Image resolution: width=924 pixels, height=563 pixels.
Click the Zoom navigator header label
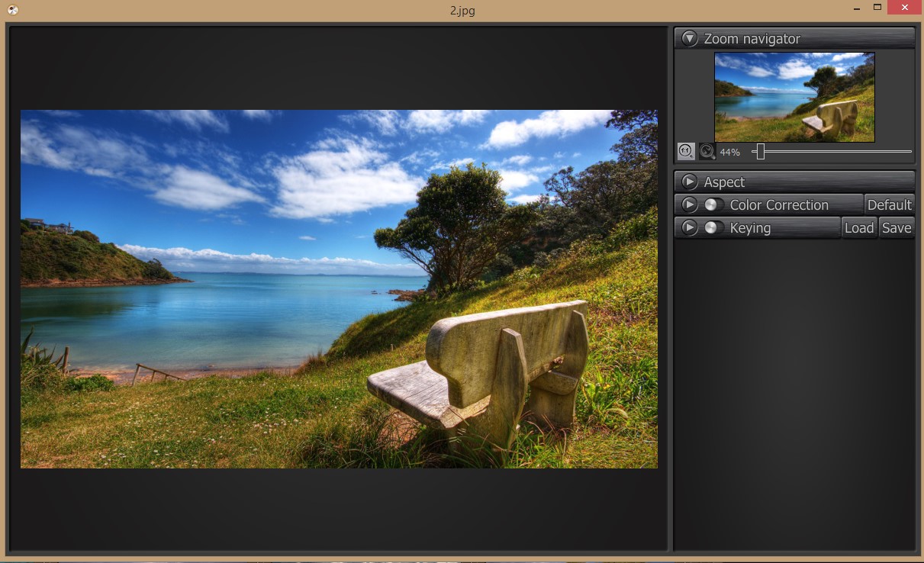pos(752,38)
